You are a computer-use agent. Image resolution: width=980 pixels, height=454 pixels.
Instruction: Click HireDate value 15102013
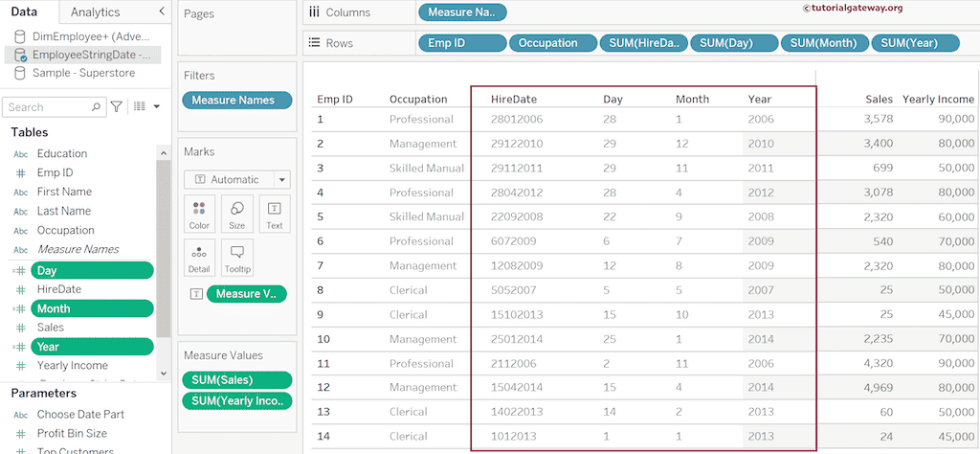(x=517, y=314)
